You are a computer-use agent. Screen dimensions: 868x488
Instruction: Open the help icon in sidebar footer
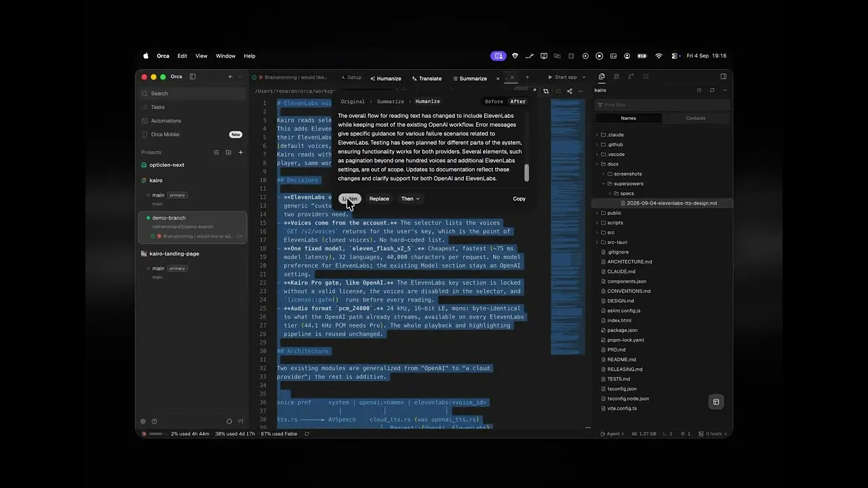[154, 422]
